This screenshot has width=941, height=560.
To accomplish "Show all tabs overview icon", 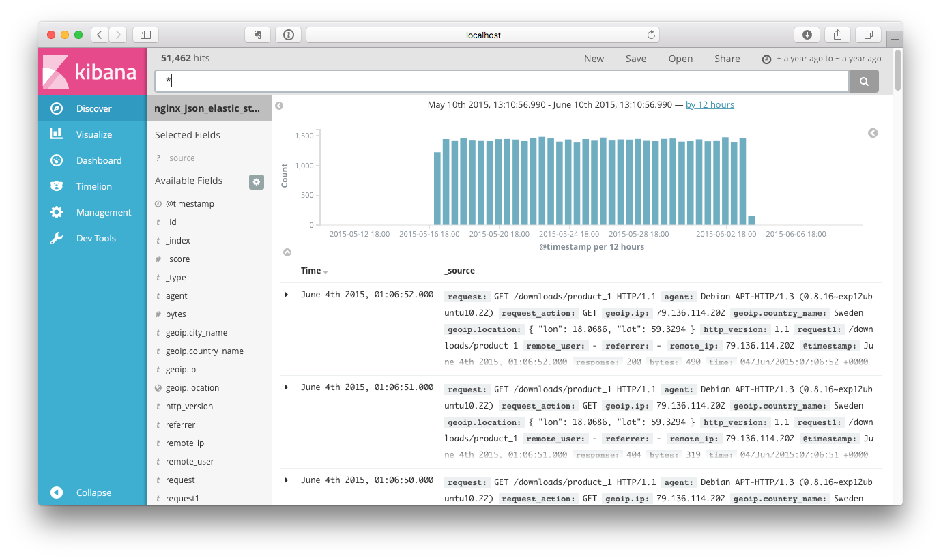I will tap(868, 35).
